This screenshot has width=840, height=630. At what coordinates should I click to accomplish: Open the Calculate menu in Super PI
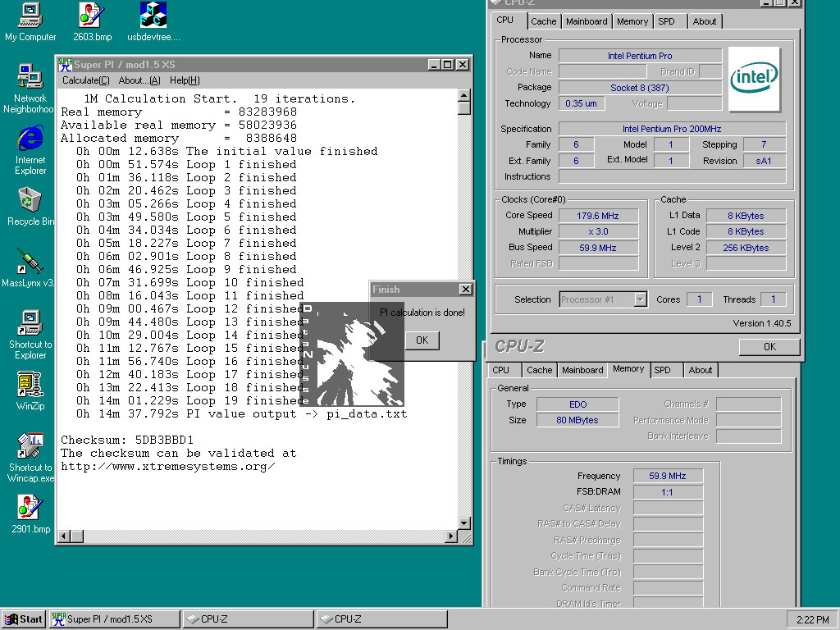[85, 80]
